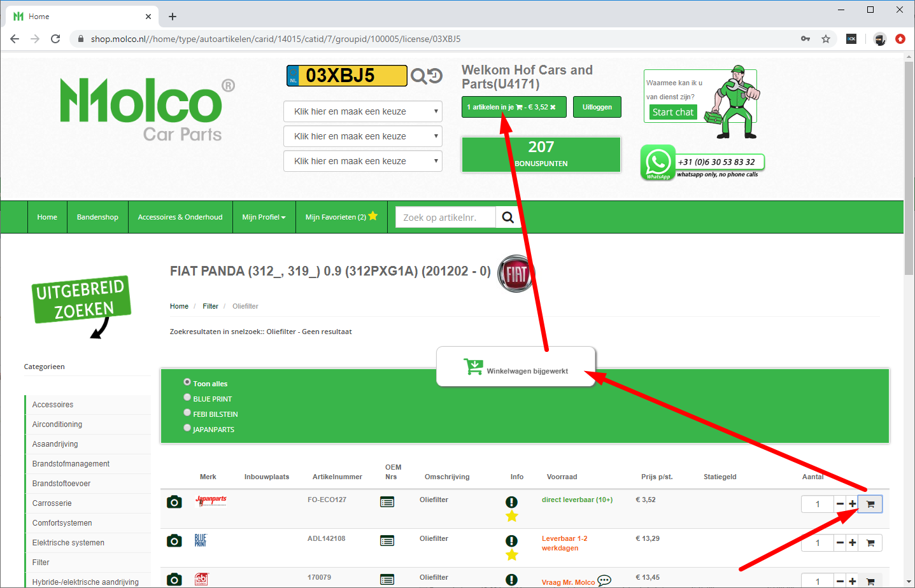915x588 pixels.
Task: Click the Zoek op artikelnr. search field
Action: [x=445, y=217]
